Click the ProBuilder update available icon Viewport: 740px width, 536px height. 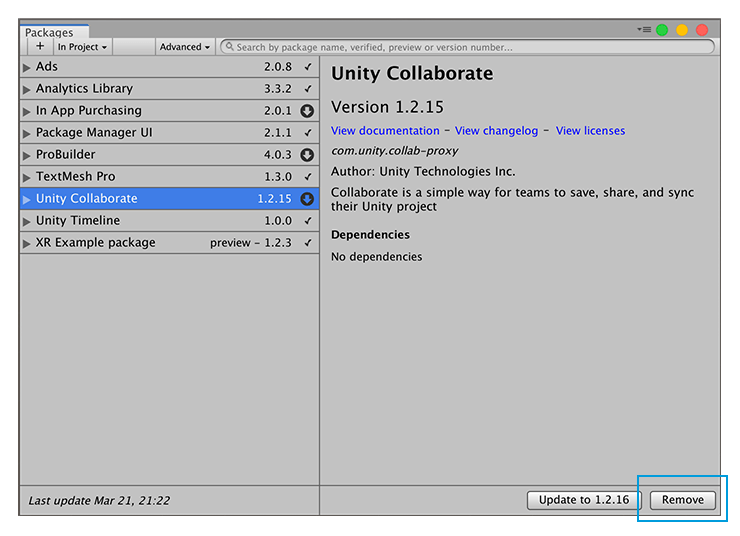coord(307,155)
